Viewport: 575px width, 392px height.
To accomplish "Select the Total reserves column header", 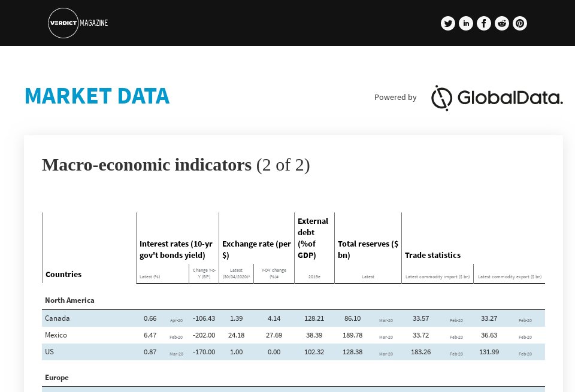I will [368, 250].
